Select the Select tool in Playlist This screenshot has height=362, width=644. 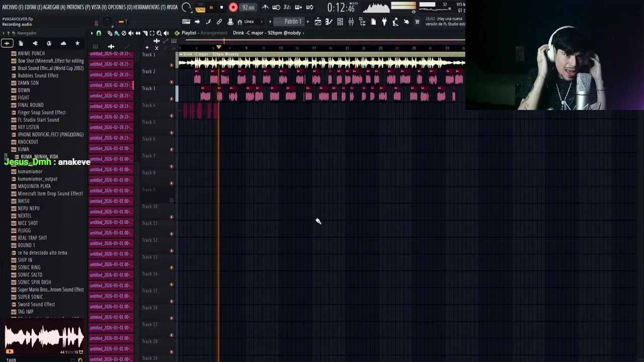coord(152,33)
